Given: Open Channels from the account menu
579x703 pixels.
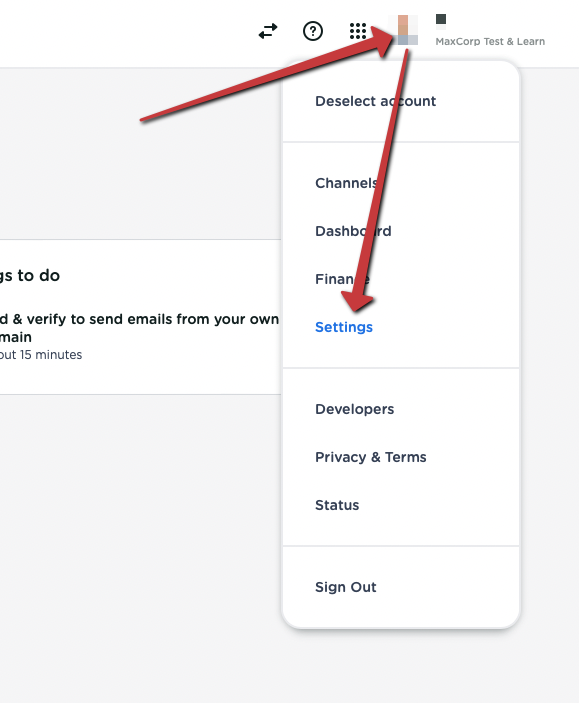Looking at the screenshot, I should point(347,183).
